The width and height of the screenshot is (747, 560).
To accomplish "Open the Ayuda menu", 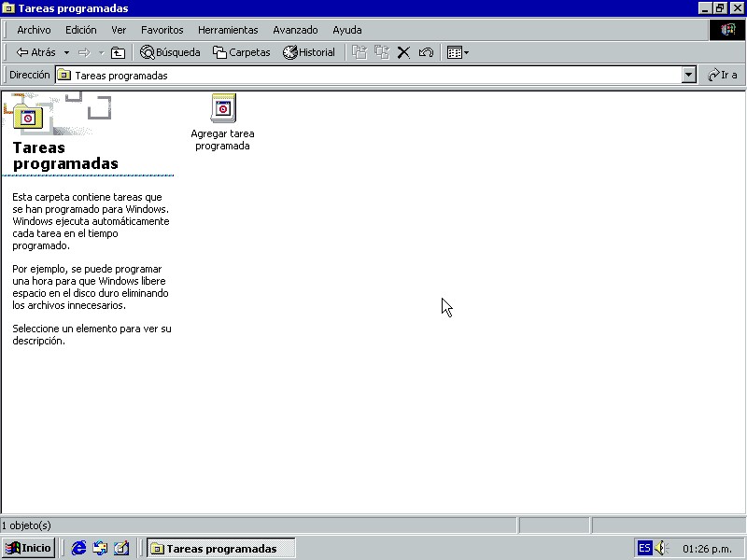I will (347, 30).
